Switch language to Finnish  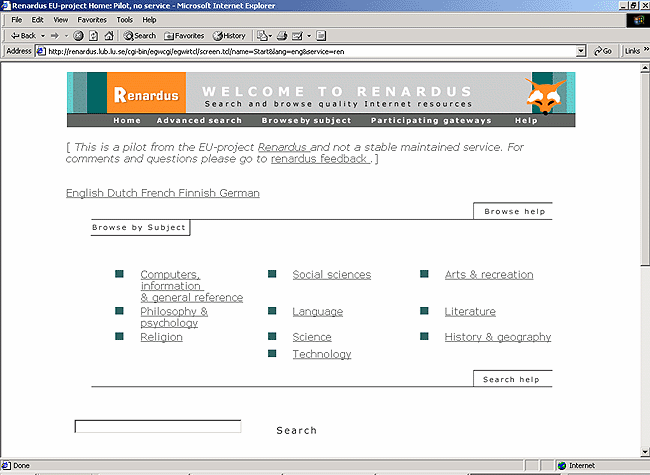pos(197,193)
